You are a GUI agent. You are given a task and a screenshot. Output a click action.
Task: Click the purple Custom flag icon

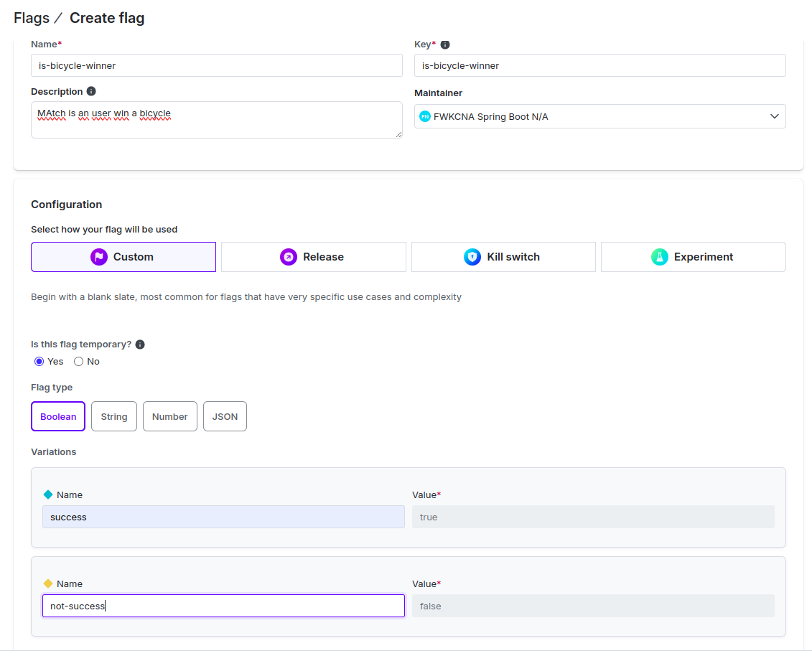pos(99,257)
